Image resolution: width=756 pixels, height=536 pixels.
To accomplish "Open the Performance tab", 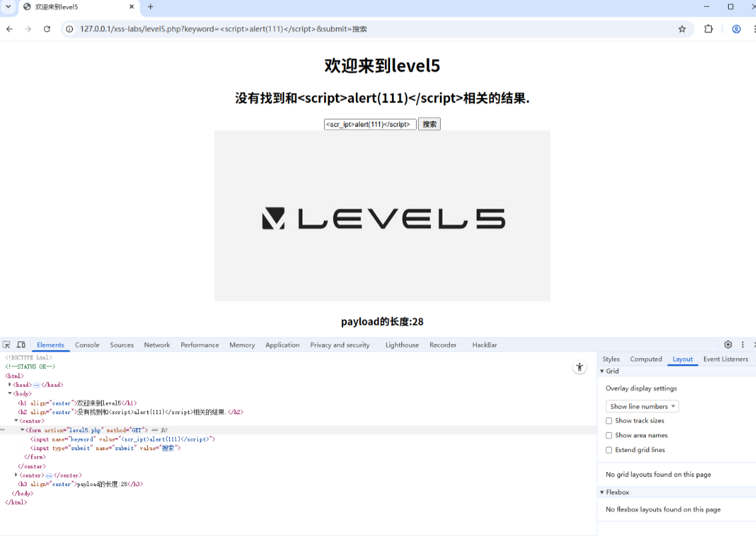I will 199,345.
